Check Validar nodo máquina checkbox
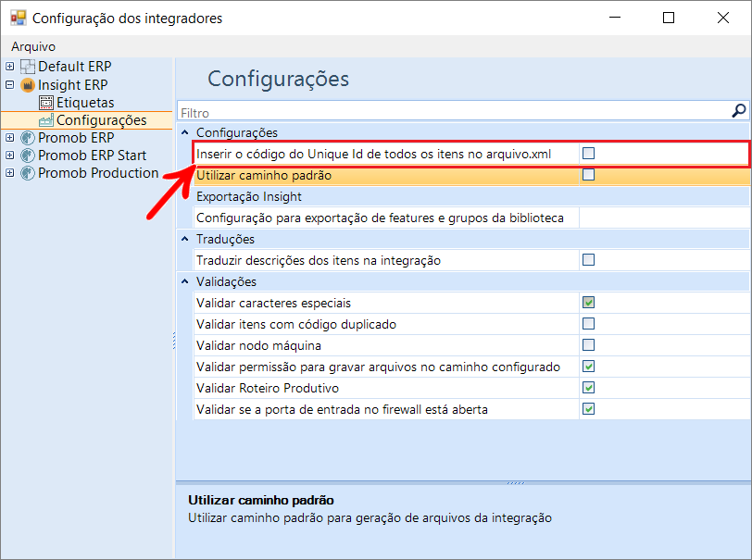The width and height of the screenshot is (752, 560). tap(588, 345)
